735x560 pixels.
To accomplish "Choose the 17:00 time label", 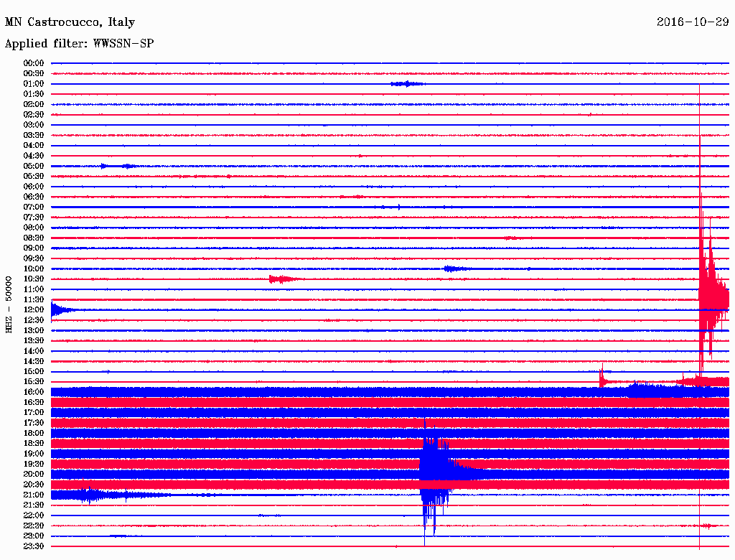I will tap(34, 413).
